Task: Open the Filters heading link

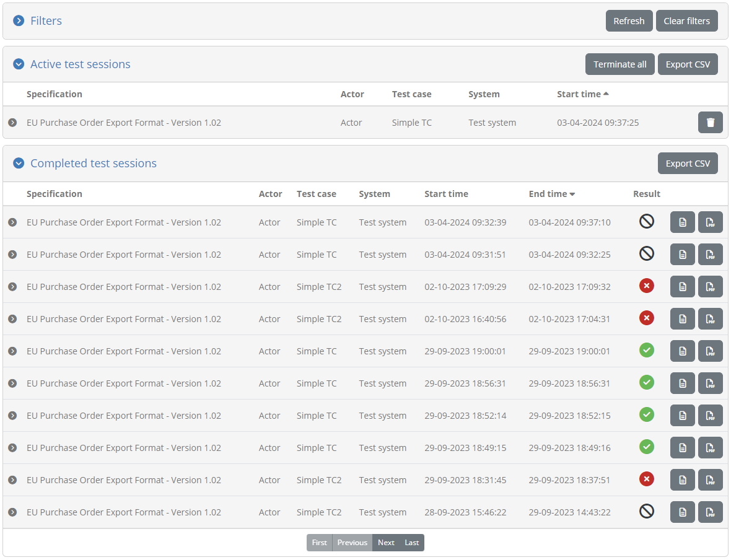Action: tap(46, 21)
